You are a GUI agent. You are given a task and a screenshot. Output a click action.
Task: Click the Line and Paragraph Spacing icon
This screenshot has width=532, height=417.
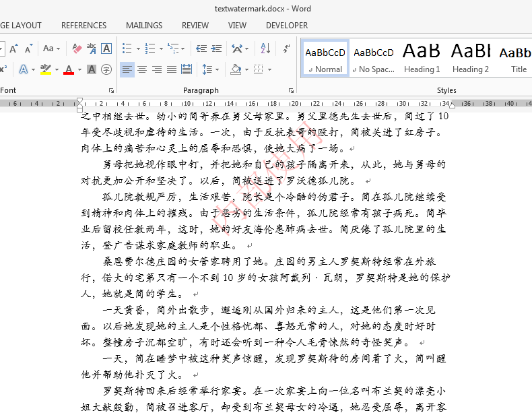207,69
